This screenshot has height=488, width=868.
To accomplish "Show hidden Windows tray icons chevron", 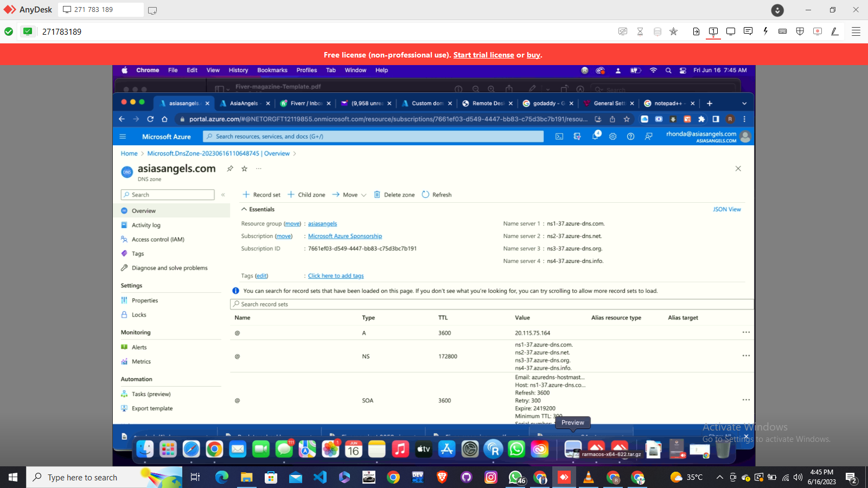I will (719, 477).
